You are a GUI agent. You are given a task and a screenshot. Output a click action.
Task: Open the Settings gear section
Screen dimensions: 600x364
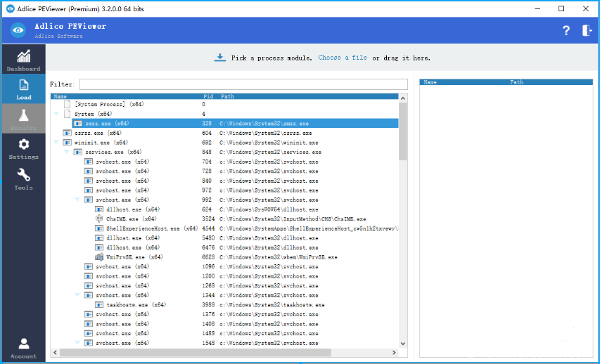click(23, 149)
